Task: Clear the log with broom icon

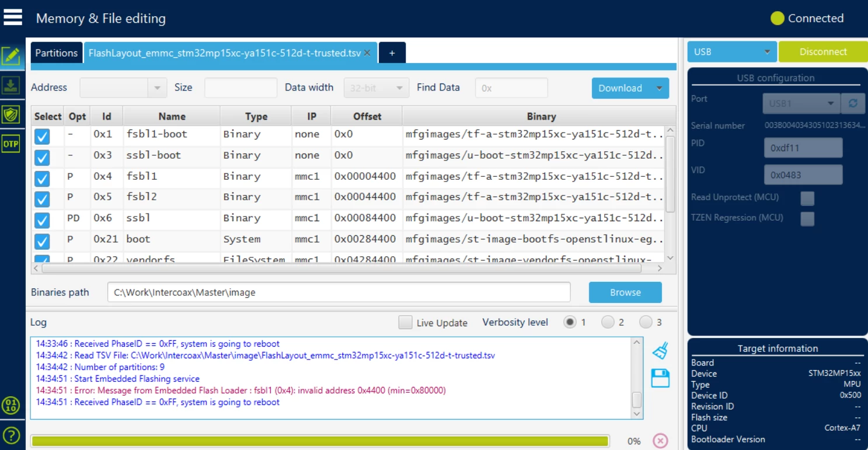Action: point(660,351)
